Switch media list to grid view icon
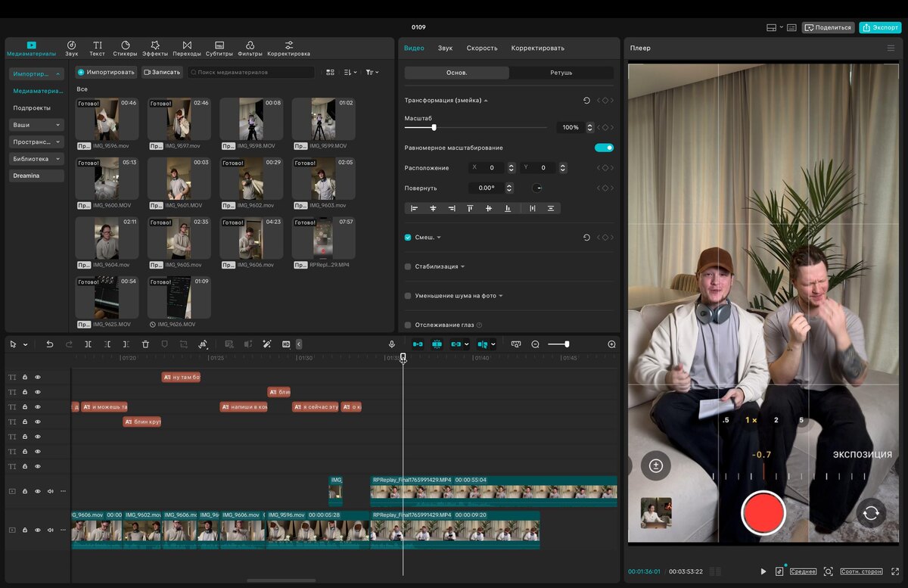Screen dimensions: 908x588 pos(330,73)
